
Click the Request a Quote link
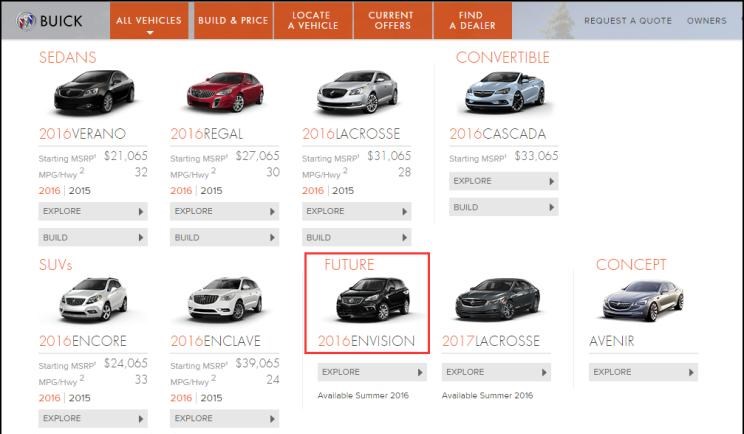tap(628, 20)
